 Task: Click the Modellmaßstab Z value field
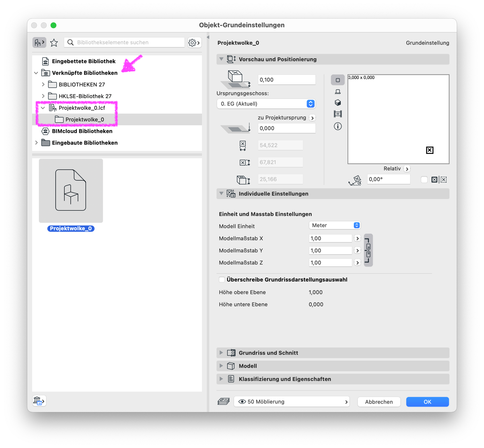(331, 263)
